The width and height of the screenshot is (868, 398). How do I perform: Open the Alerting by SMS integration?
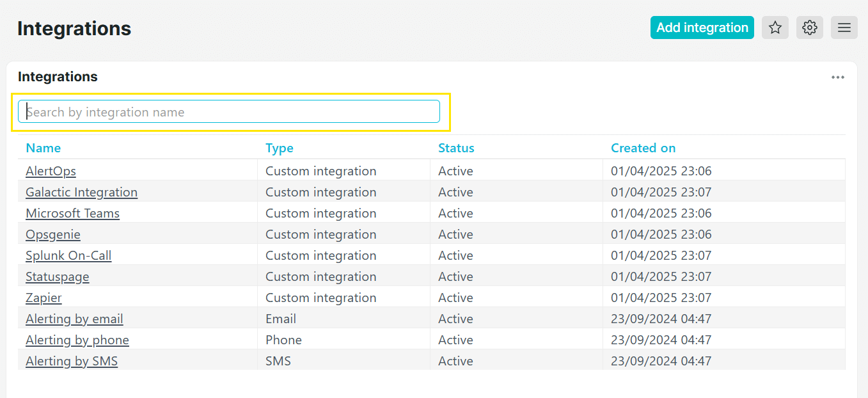point(72,361)
